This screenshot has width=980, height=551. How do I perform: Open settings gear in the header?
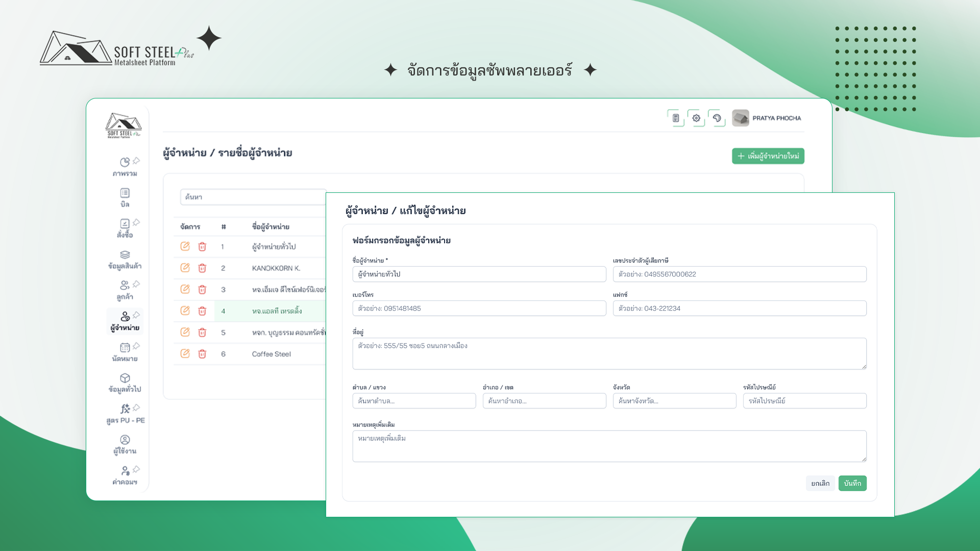click(x=696, y=118)
